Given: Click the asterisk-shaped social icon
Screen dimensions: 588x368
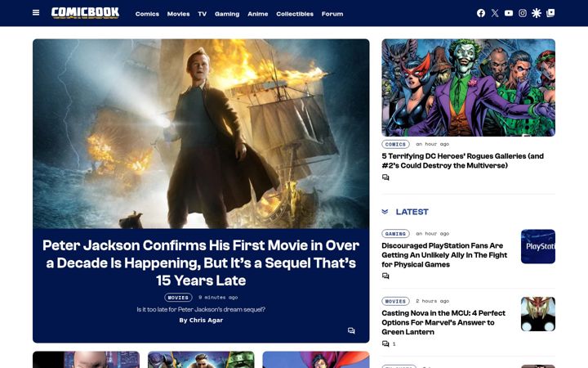Looking at the screenshot, I should click(x=537, y=13).
